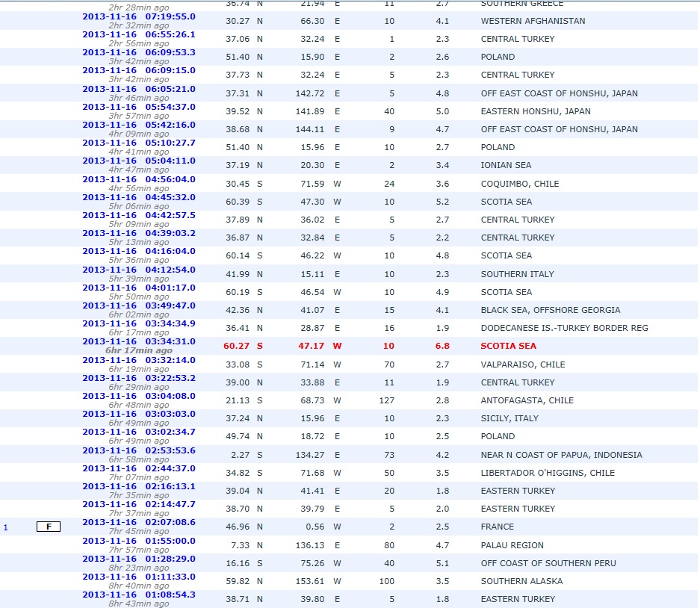
Task: Open earthquake 2013-11-16 02:07:08.6 France
Action: [x=139, y=522]
